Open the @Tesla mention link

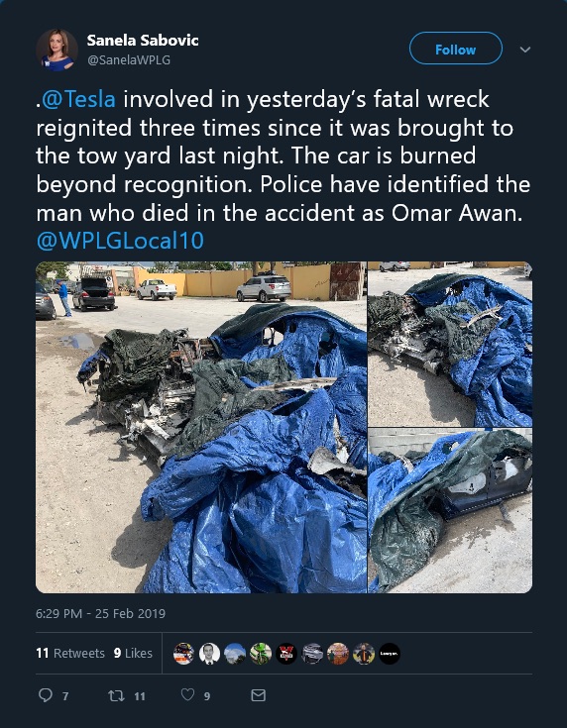[78, 99]
